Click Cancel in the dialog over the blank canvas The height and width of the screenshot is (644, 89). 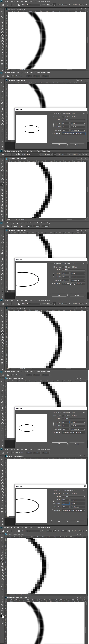pos(77,521)
